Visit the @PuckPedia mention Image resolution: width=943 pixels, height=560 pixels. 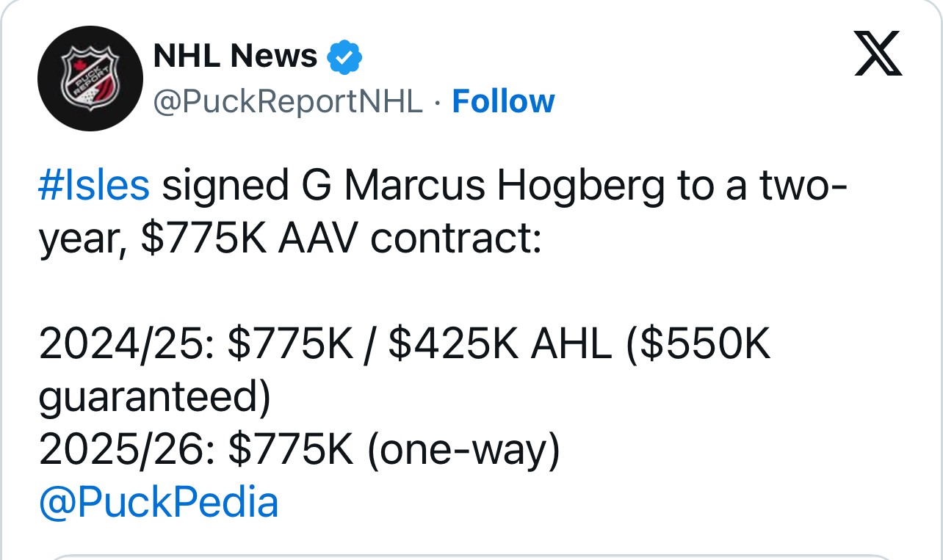point(158,503)
